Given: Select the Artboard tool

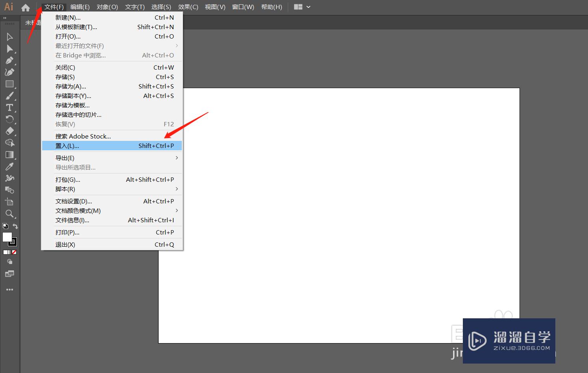Looking at the screenshot, I should [x=10, y=202].
